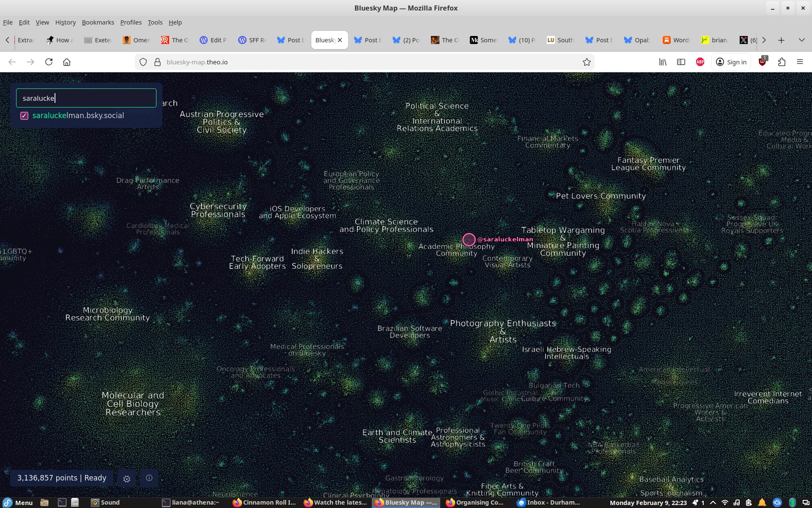Open a new tab with plus button

[781, 40]
